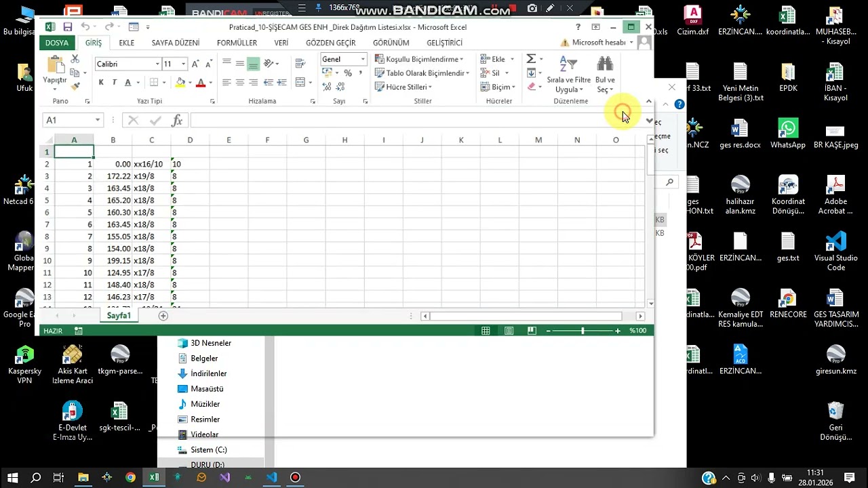868x488 pixels.
Task: Click the Save icon in quick access toolbar
Action: 67,27
